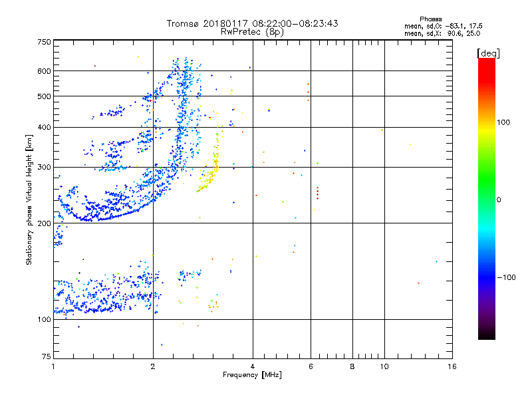Click the '4' frequency axis label
This screenshot has width=532, height=399.
coord(253,366)
